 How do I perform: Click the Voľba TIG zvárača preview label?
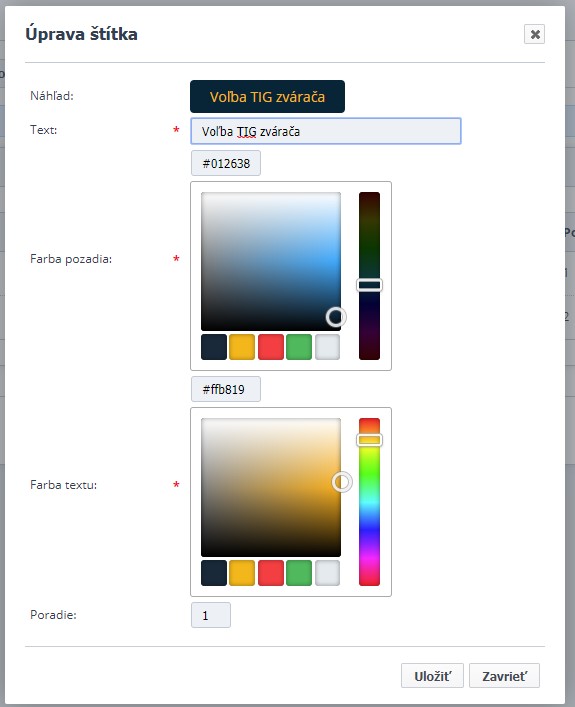pyautogui.click(x=267, y=96)
